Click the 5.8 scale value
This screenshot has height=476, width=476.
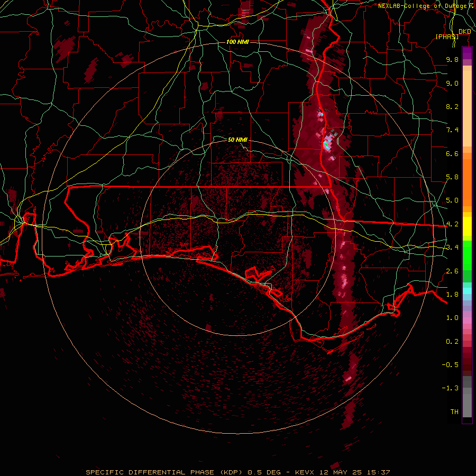[452, 177]
